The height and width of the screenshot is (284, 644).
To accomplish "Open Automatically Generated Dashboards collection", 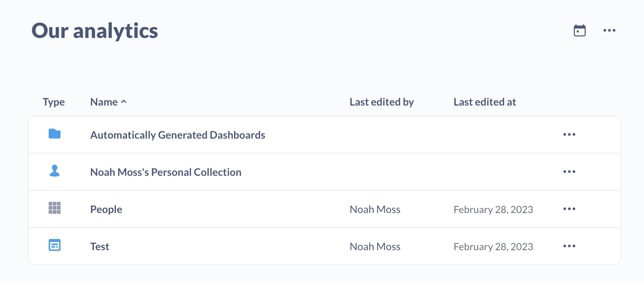I will [x=178, y=135].
